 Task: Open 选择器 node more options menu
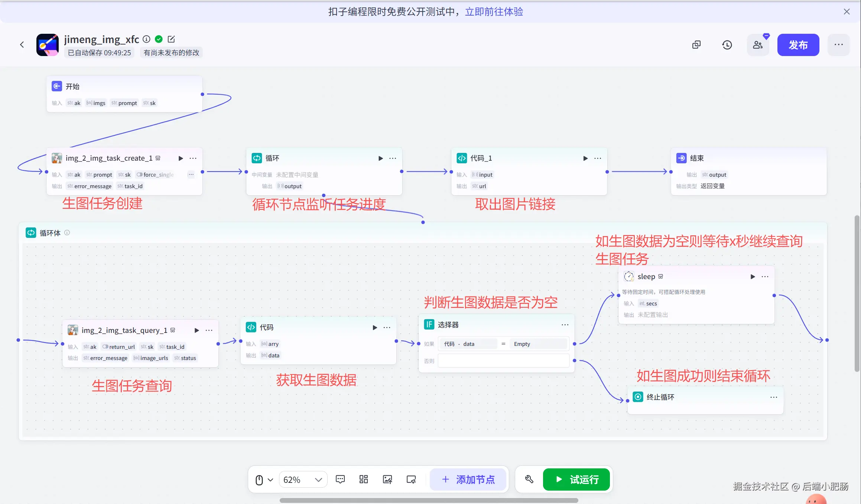tap(565, 325)
